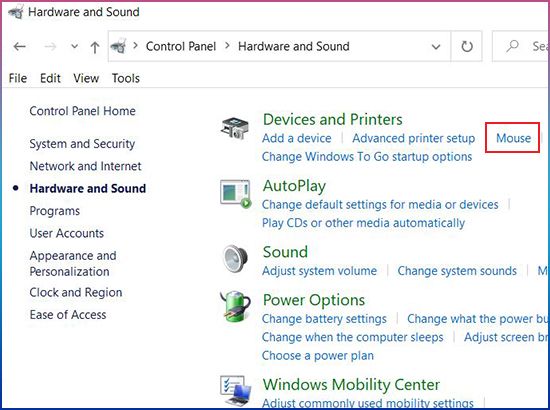The image size is (550, 410).
Task: Click Change system sounds
Action: 457,271
